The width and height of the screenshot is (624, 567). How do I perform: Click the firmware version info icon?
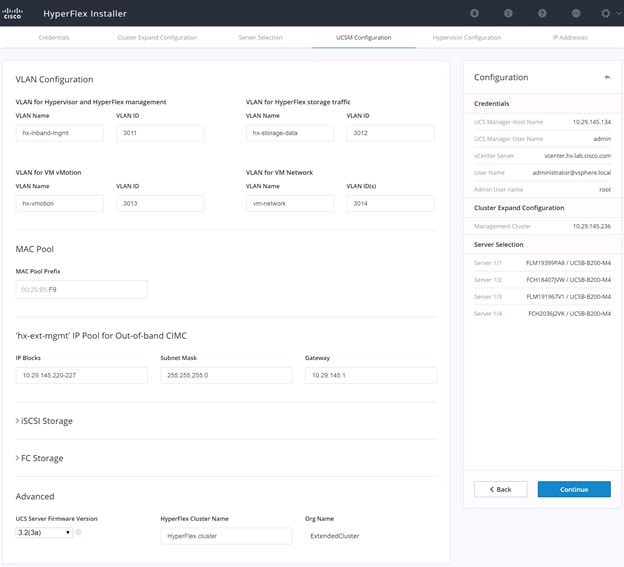(x=78, y=532)
